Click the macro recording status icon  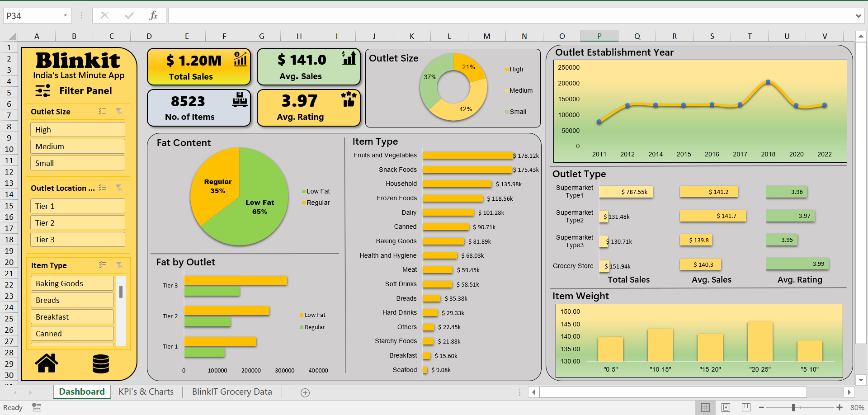(x=37, y=407)
